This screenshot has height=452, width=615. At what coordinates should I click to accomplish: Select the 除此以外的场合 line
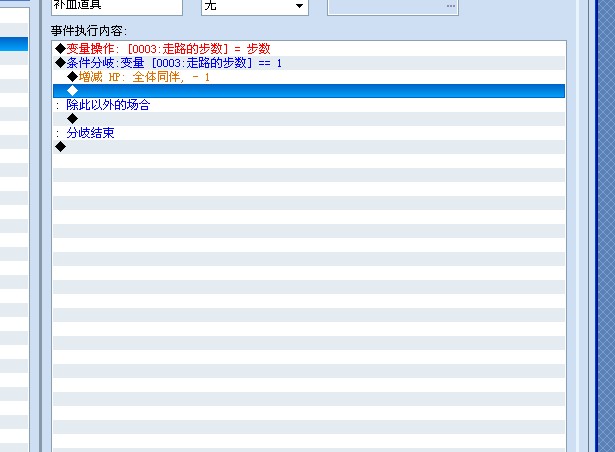309,105
